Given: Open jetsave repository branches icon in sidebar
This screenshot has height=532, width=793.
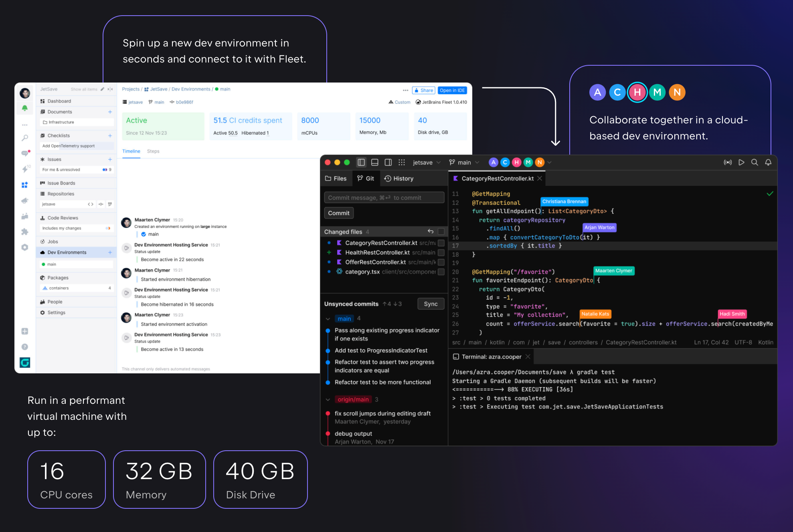Looking at the screenshot, I should 110,204.
